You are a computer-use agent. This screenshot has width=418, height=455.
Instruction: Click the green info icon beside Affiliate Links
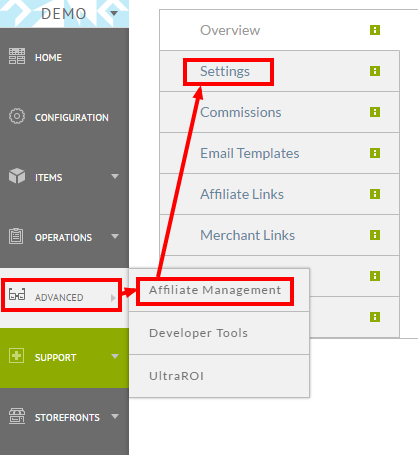[375, 194]
